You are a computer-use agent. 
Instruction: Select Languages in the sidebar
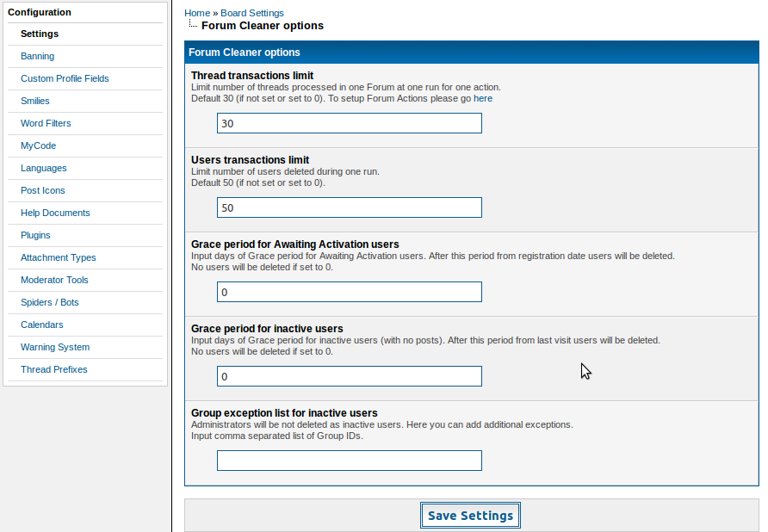(x=43, y=168)
